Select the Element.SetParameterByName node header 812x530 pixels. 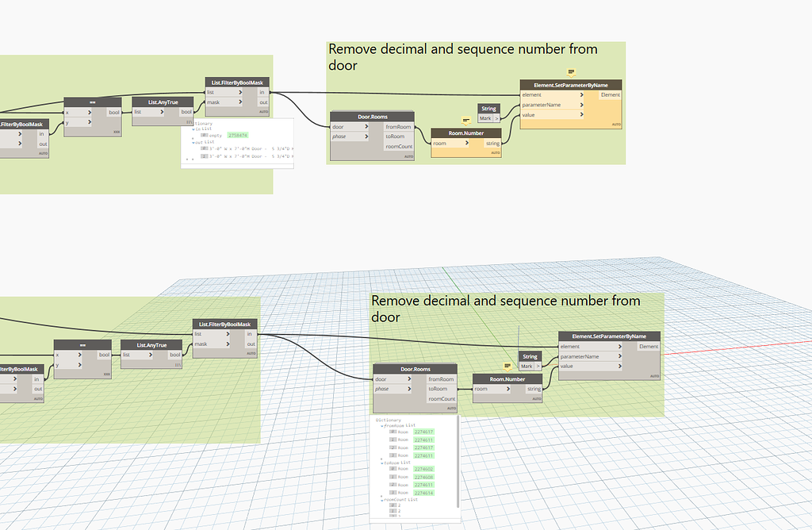click(x=570, y=83)
